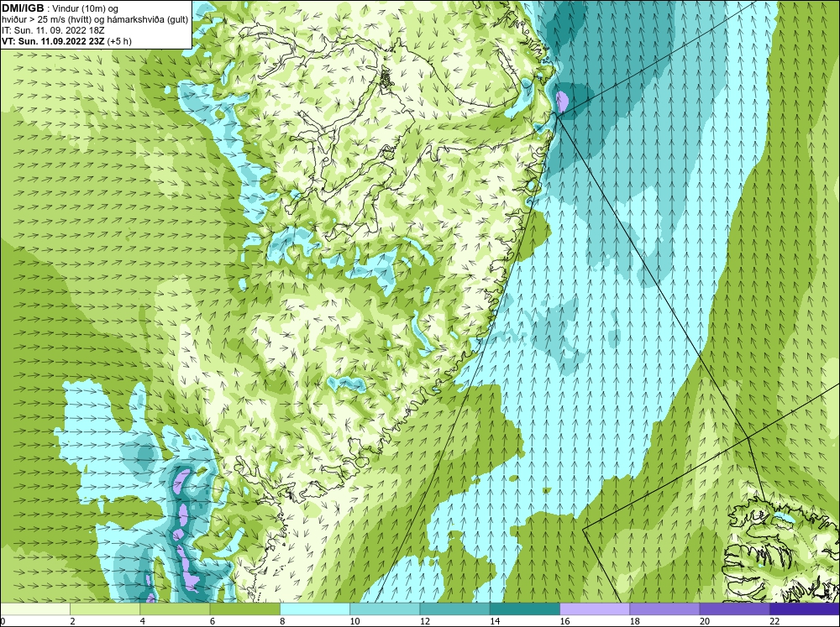The height and width of the screenshot is (627, 840).
Task: Click the legend scale number 14
Action: coord(495,621)
